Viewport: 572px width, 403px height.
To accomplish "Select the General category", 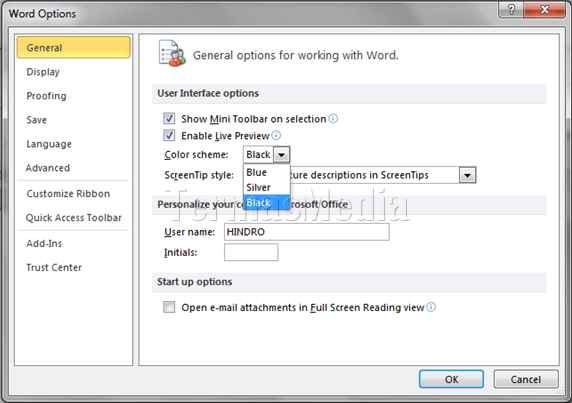I will coord(73,47).
